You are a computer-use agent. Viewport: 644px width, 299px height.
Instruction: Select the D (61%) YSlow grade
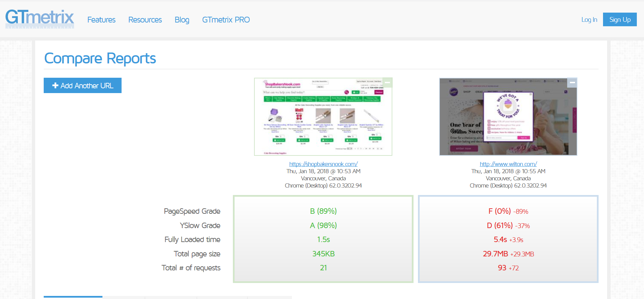point(500,225)
